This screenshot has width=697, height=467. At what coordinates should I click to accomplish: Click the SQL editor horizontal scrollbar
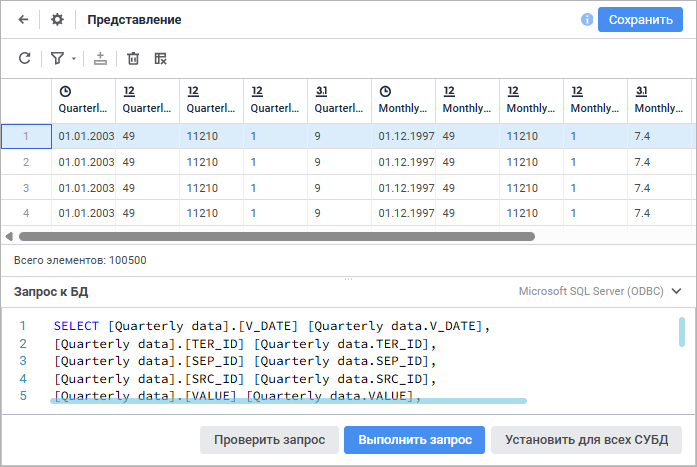(288, 401)
